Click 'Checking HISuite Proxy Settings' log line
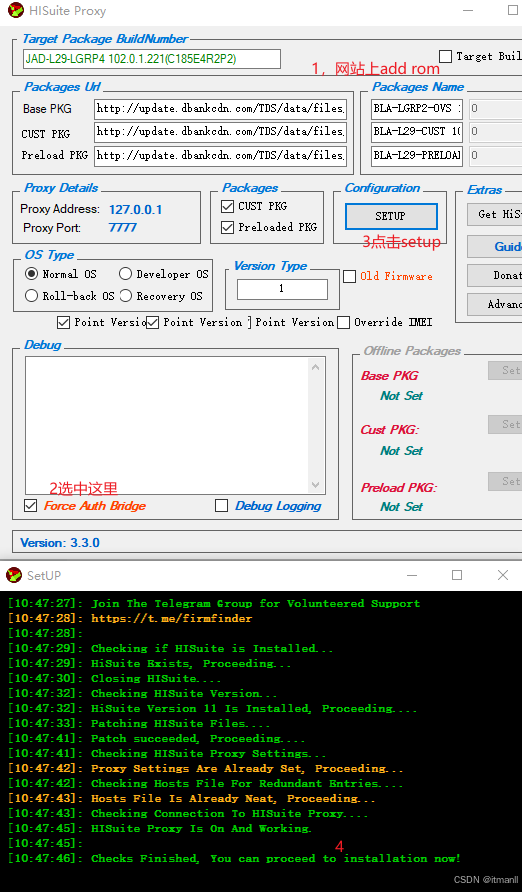This screenshot has width=522, height=892. point(209,753)
